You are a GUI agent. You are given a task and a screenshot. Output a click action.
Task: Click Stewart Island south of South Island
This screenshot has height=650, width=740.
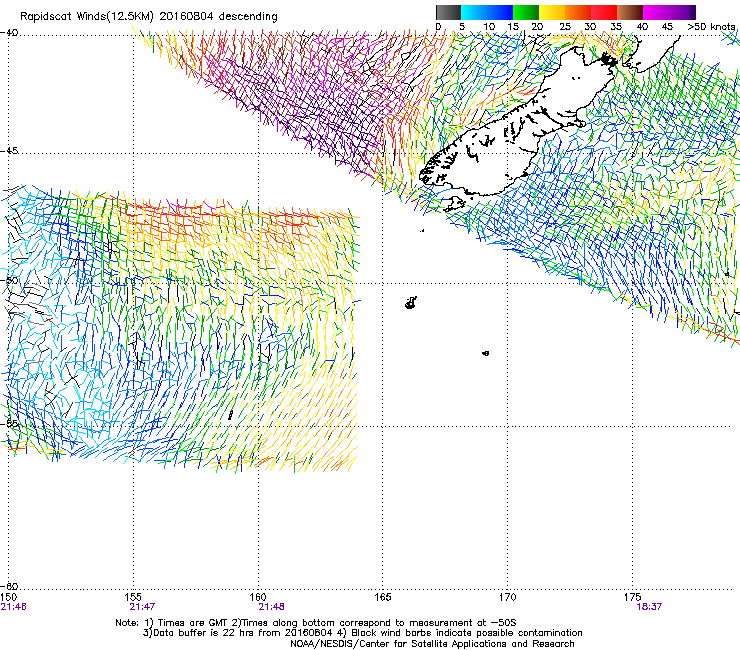click(454, 204)
